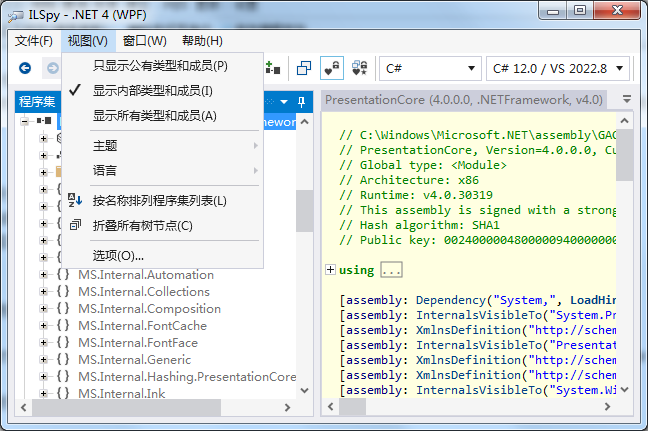Click collapse all tree nodes toolbar icon

coord(303,69)
